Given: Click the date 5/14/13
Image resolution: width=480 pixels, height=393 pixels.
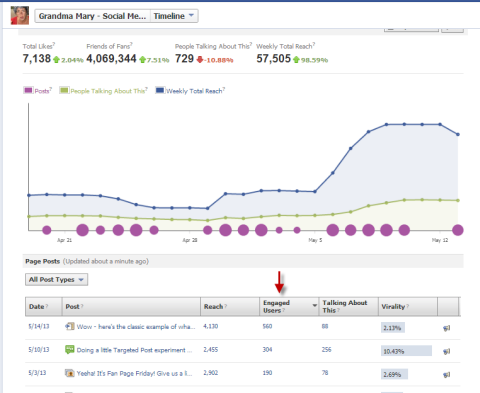Looking at the screenshot, I should click(x=39, y=326).
